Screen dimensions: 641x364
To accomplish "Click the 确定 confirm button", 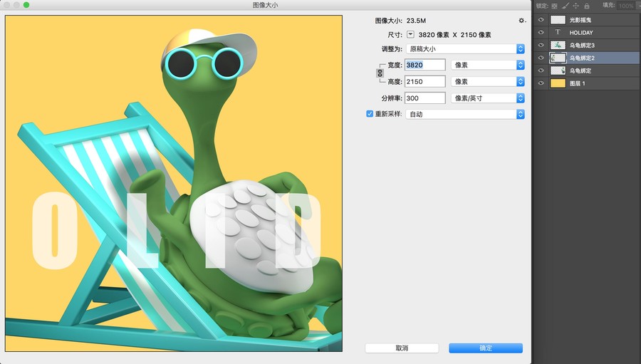I will coord(486,348).
